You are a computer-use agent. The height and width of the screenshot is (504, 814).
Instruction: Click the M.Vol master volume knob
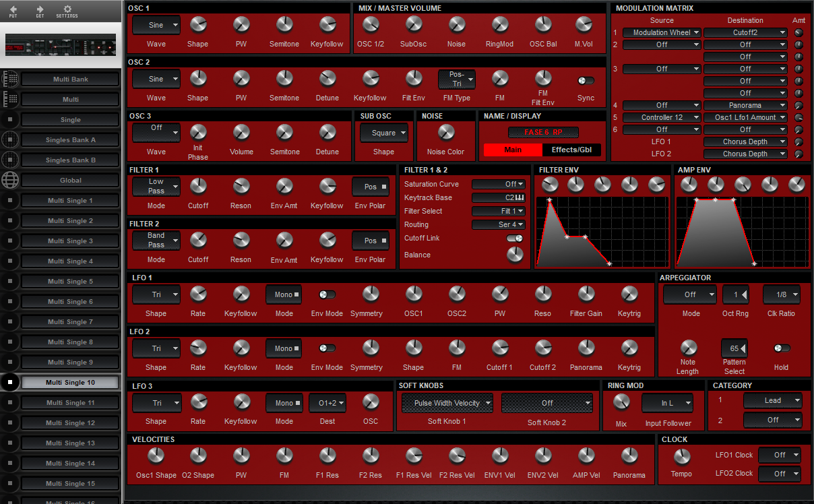pyautogui.click(x=584, y=25)
